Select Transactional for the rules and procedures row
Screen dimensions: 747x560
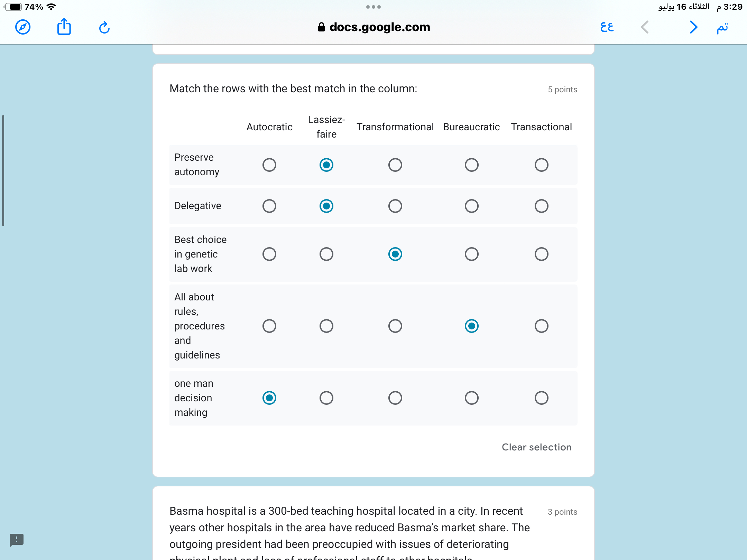click(x=542, y=326)
